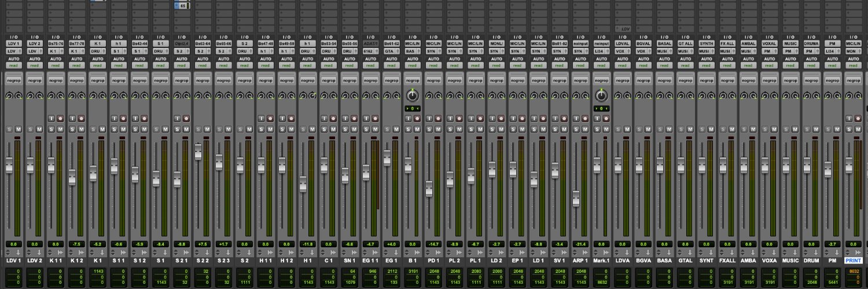Viewport: 868px width, 289px height.
Task: Open the group selector on the PM channel
Action: coord(832,80)
